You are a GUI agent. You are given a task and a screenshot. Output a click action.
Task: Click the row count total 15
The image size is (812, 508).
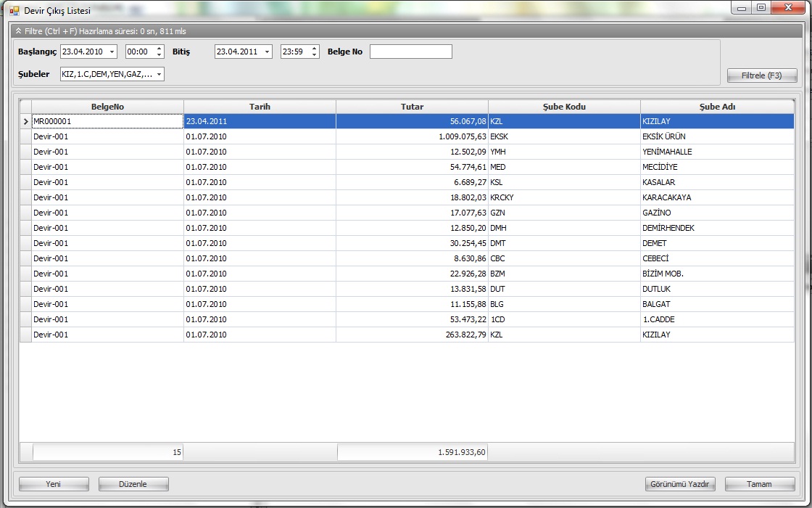(x=108, y=453)
